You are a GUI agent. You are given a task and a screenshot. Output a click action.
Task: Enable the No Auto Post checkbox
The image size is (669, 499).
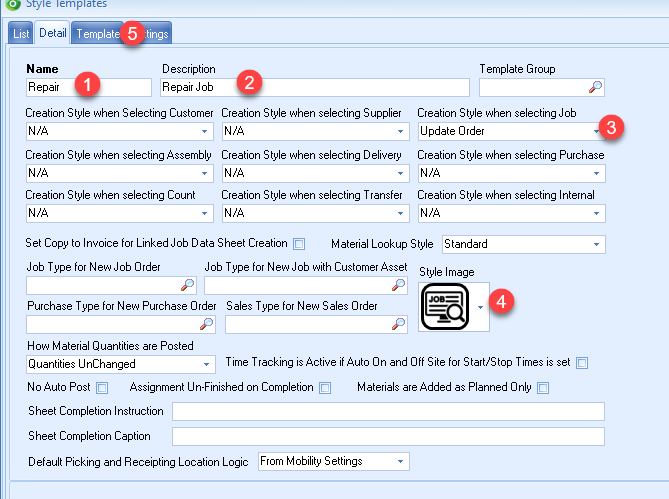[102, 388]
